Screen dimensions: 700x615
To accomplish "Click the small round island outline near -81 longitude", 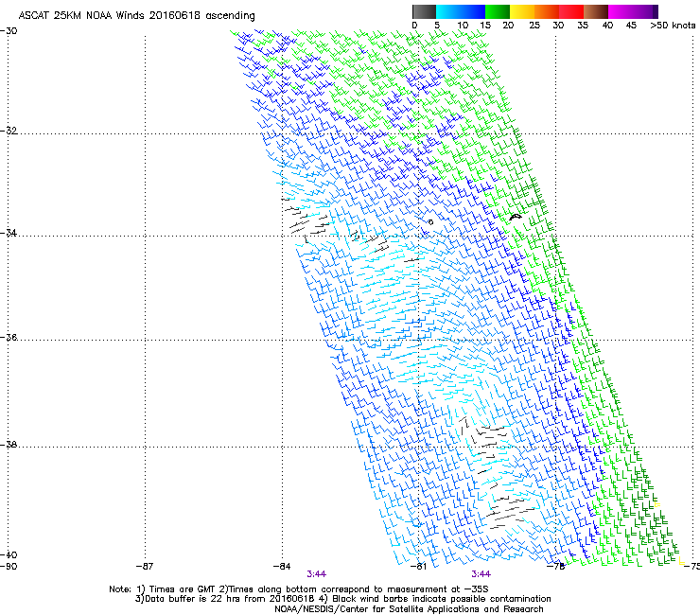I will 430,222.
